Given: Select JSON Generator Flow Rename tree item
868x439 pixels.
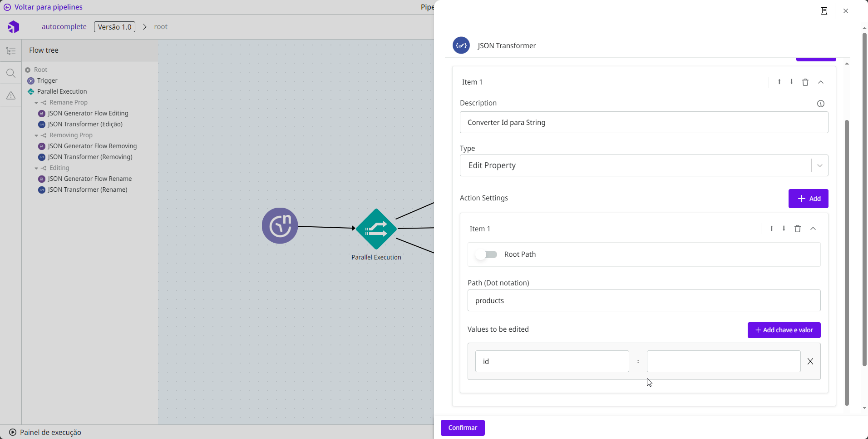Looking at the screenshot, I should [x=89, y=179].
